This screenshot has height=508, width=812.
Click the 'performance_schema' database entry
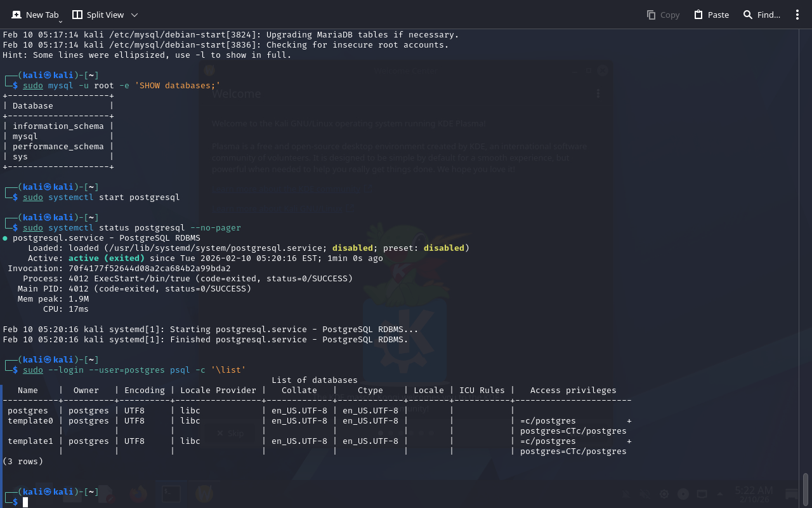58,147
